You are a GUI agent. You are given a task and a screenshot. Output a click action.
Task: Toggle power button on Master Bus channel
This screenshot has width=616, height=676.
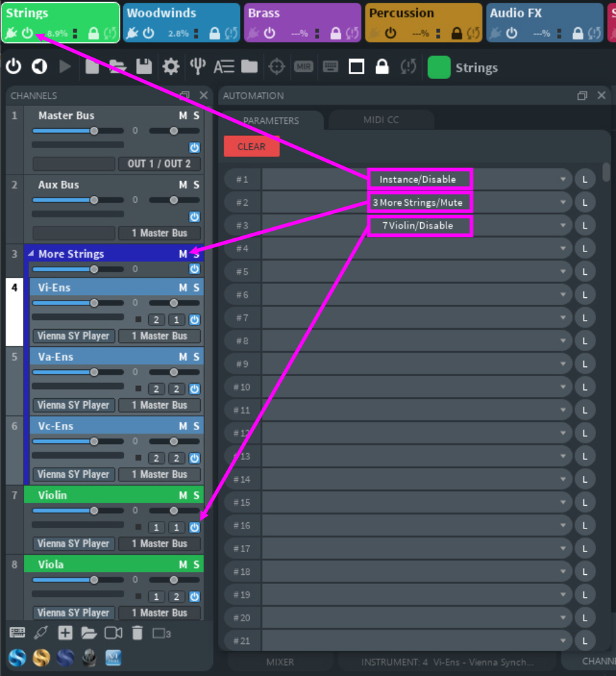pyautogui.click(x=194, y=148)
